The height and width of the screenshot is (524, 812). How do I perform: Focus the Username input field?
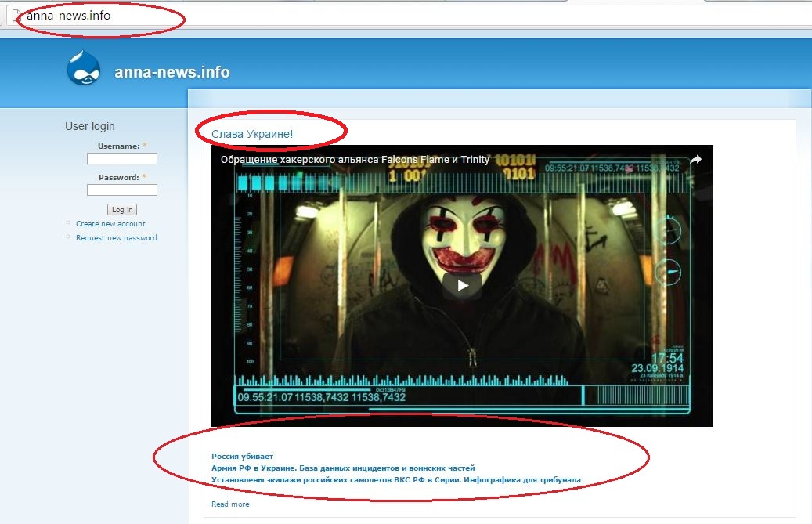[x=121, y=159]
